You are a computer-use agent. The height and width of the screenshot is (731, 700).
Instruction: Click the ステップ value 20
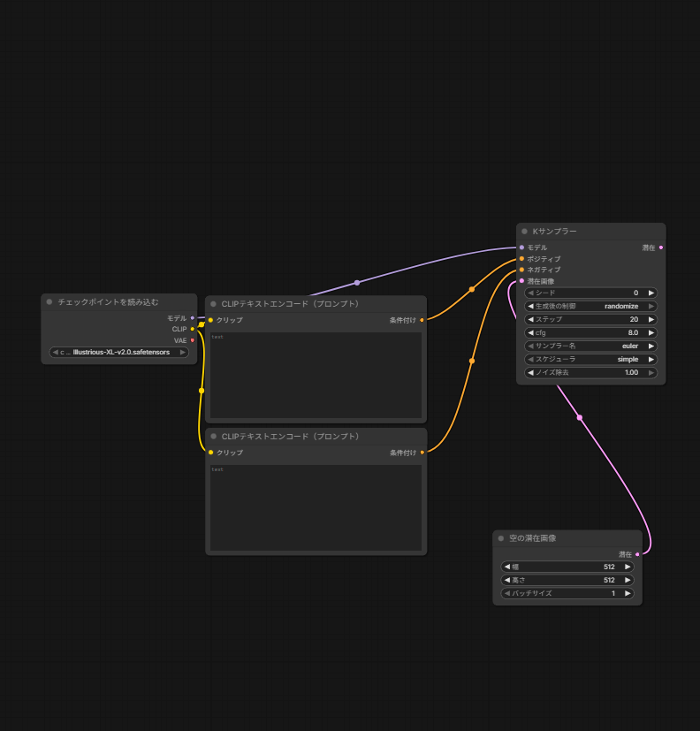[x=634, y=319]
